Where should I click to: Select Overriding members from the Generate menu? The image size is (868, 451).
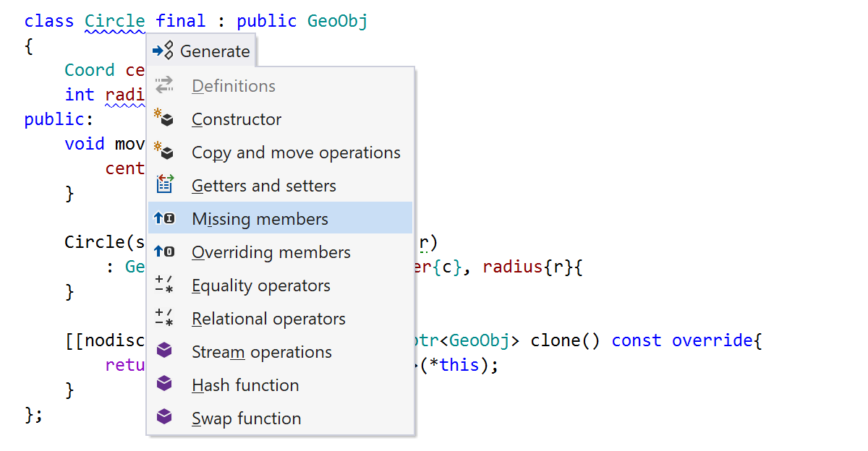coord(271,252)
